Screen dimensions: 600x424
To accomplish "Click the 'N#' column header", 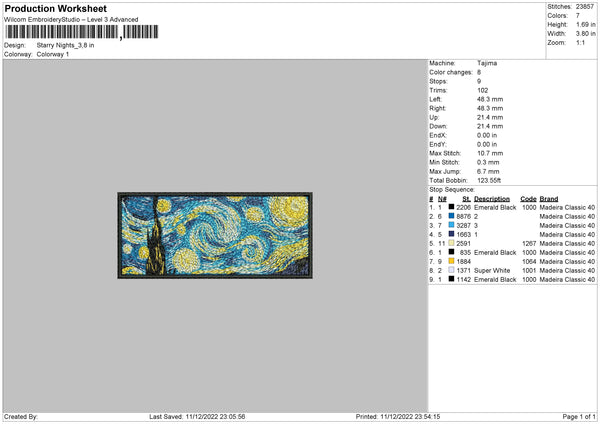I will [442, 199].
